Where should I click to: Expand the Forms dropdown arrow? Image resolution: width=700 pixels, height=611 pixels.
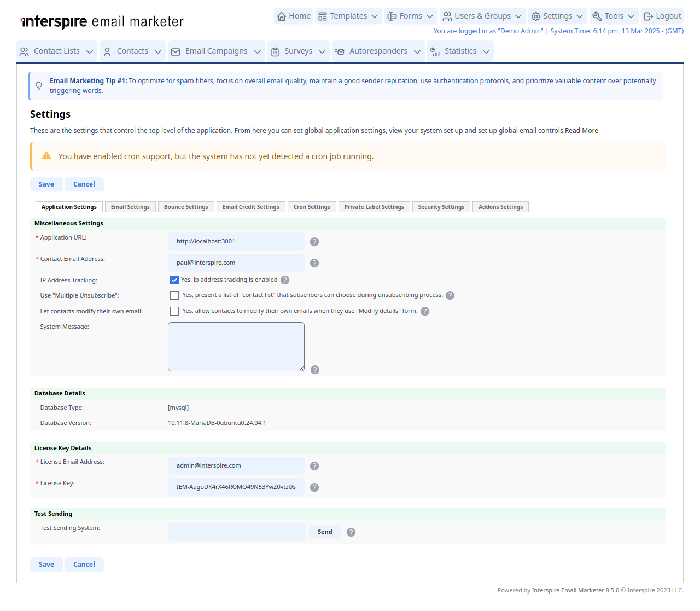click(x=430, y=16)
